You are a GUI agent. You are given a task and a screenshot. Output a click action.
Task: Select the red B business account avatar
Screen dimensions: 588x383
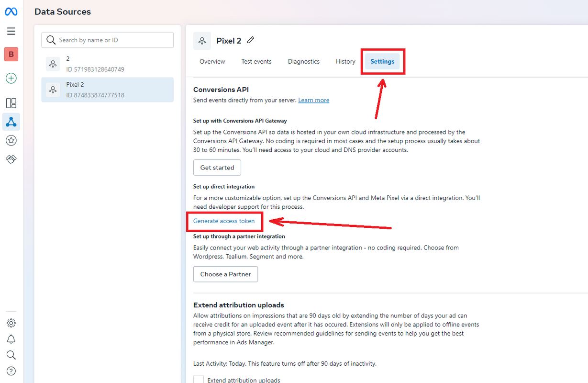11,54
